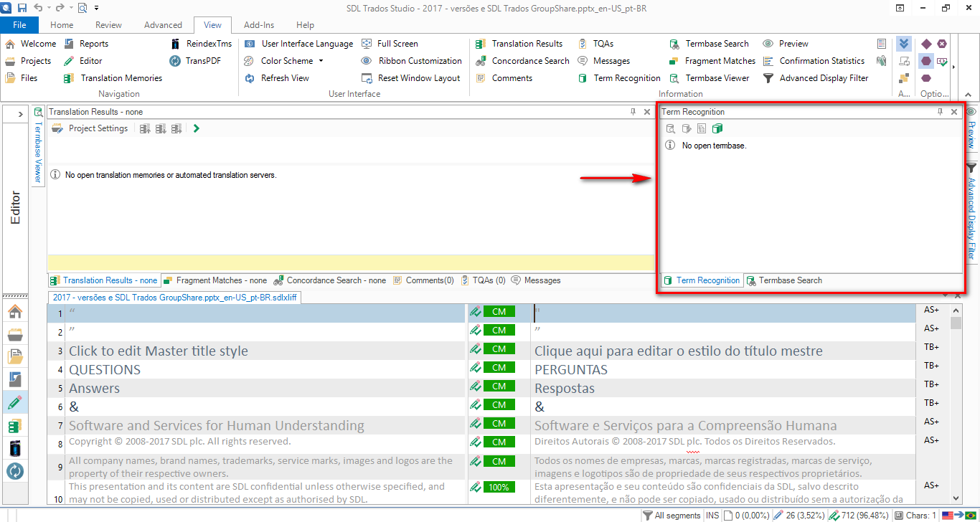Viewport: 980px width, 522px height.
Task: Switch to Translation Memories view
Action: (113, 78)
